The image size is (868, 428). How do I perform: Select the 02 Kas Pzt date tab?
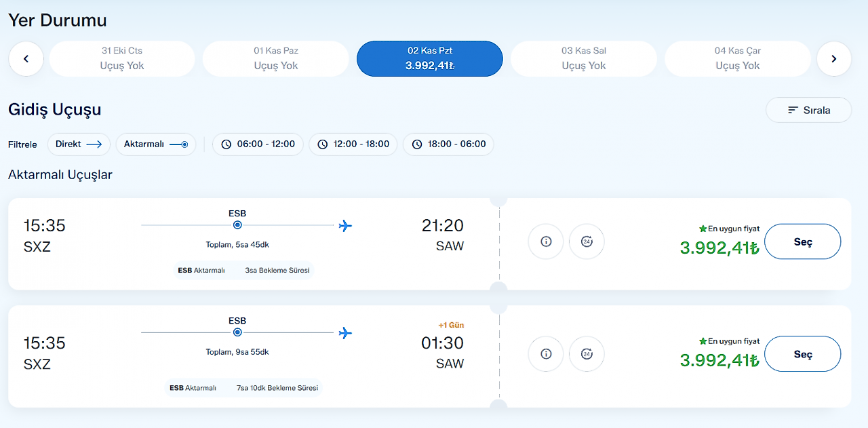pyautogui.click(x=430, y=59)
